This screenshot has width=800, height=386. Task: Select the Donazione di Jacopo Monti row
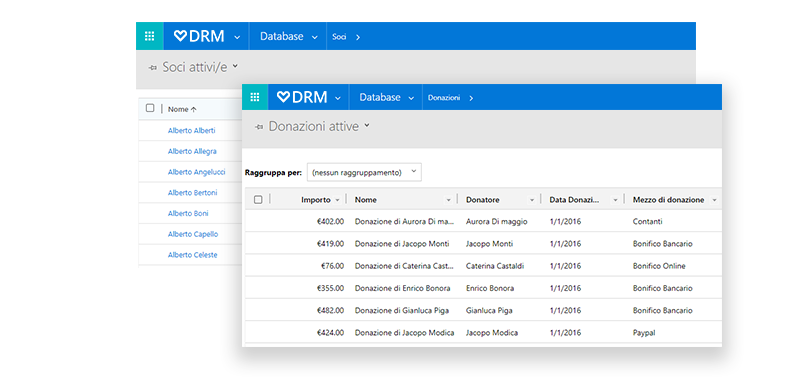pyautogui.click(x=483, y=244)
